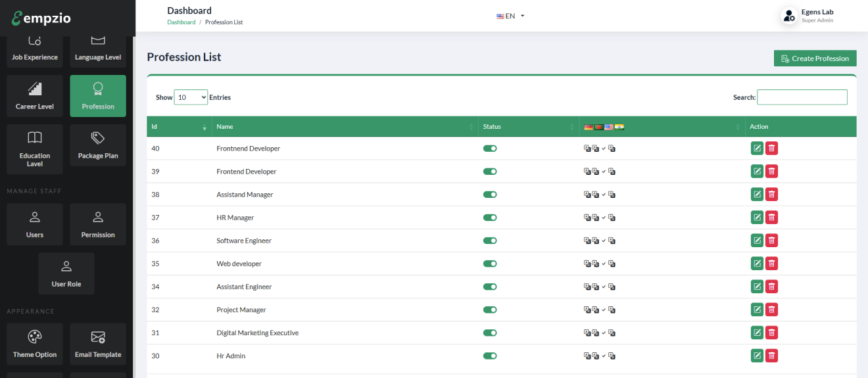
Task: Delete the Frontnend Developer profession
Action: [772, 149]
